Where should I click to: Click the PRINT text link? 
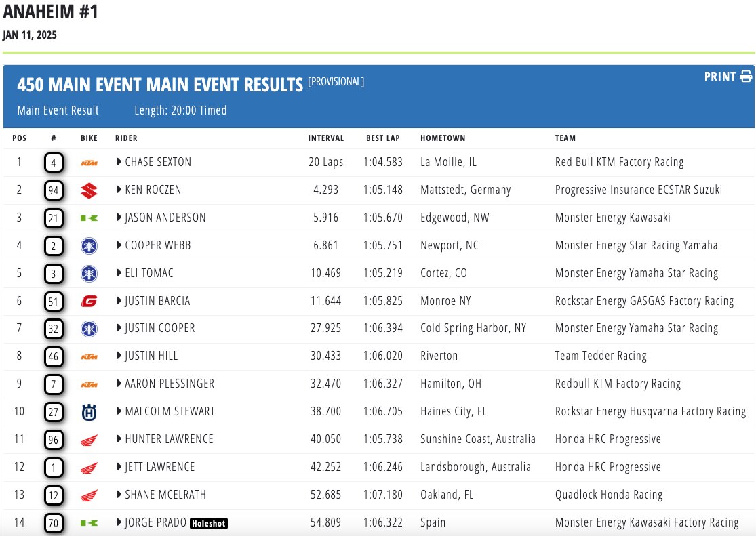[719, 77]
